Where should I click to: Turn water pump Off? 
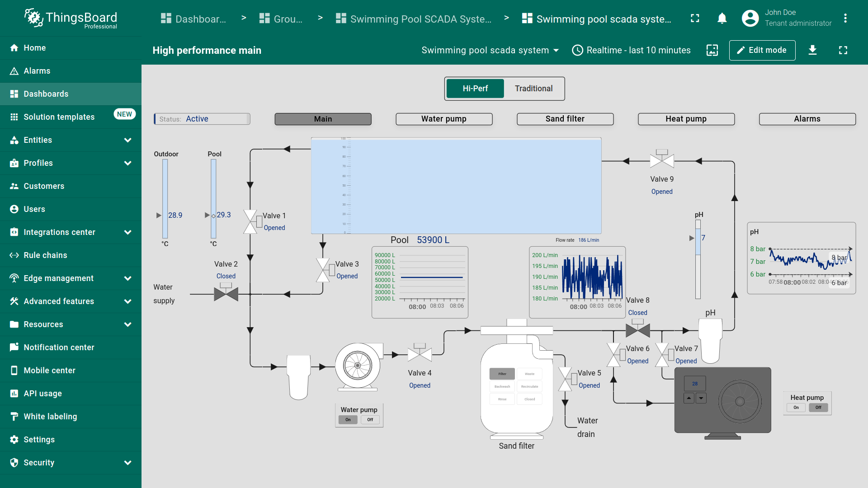point(370,420)
